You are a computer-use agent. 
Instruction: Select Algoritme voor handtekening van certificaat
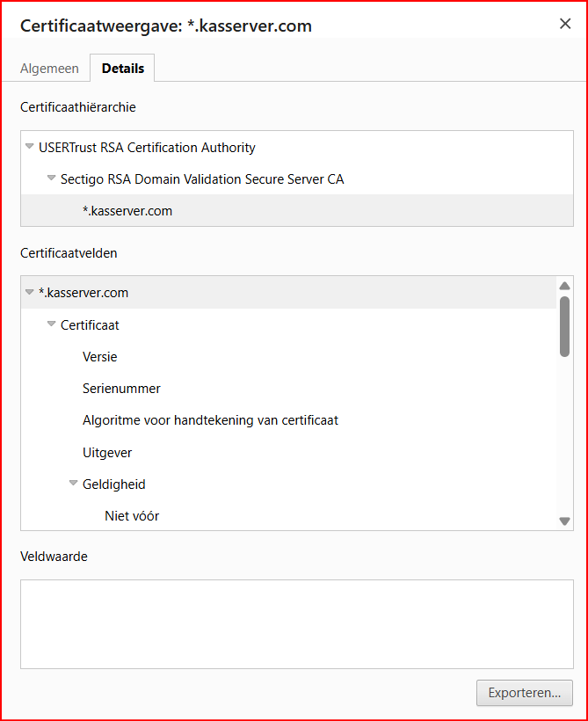[210, 420]
